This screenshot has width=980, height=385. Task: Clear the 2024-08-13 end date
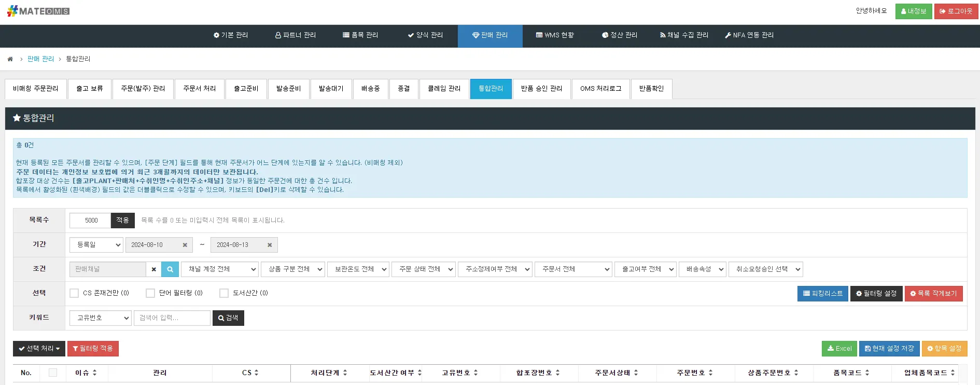coord(270,245)
